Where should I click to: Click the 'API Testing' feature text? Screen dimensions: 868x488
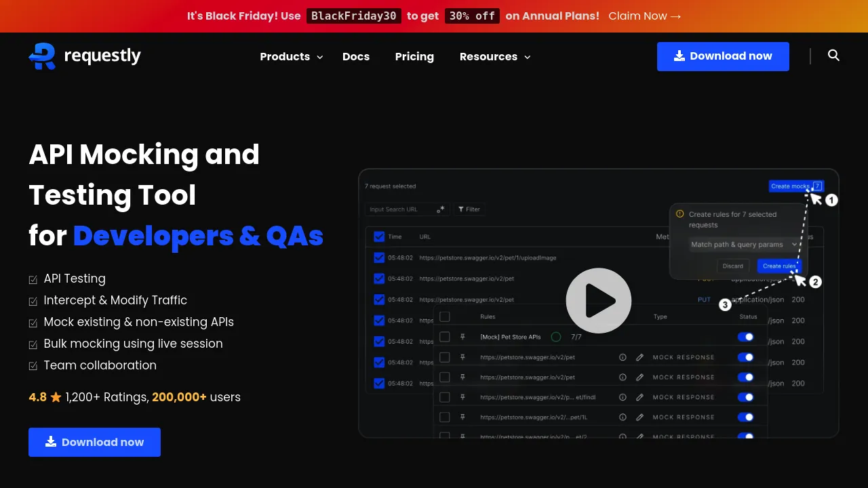pyautogui.click(x=75, y=279)
